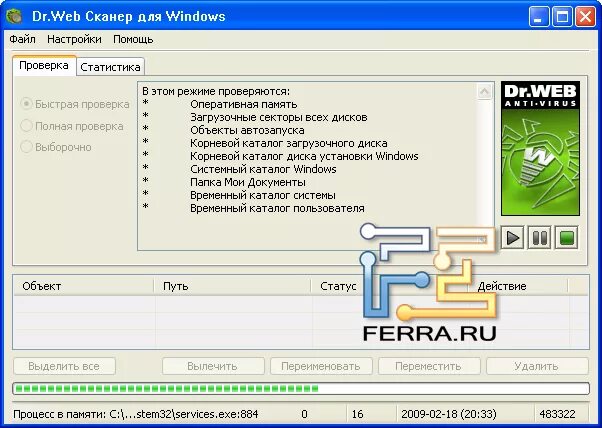Open the Помощь menu
Image resolution: width=602 pixels, height=428 pixels.
[133, 39]
